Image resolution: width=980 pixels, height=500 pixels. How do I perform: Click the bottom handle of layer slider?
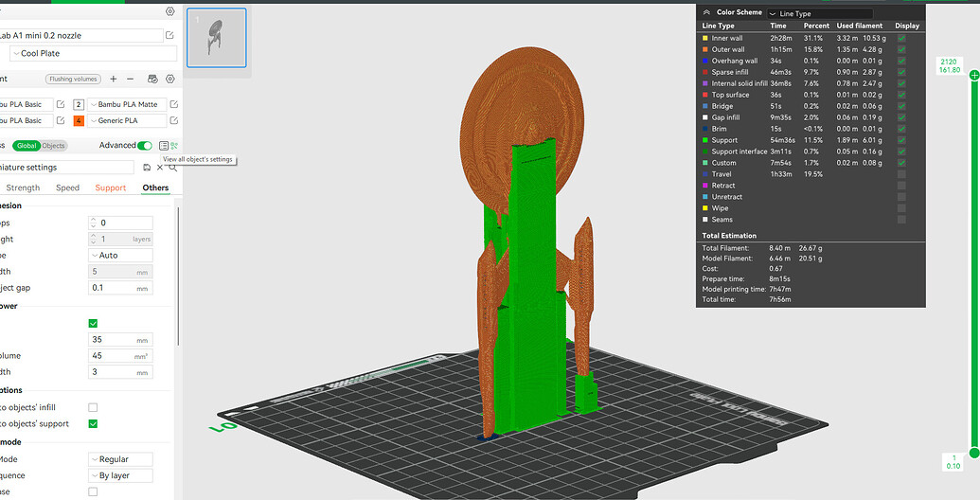974,453
